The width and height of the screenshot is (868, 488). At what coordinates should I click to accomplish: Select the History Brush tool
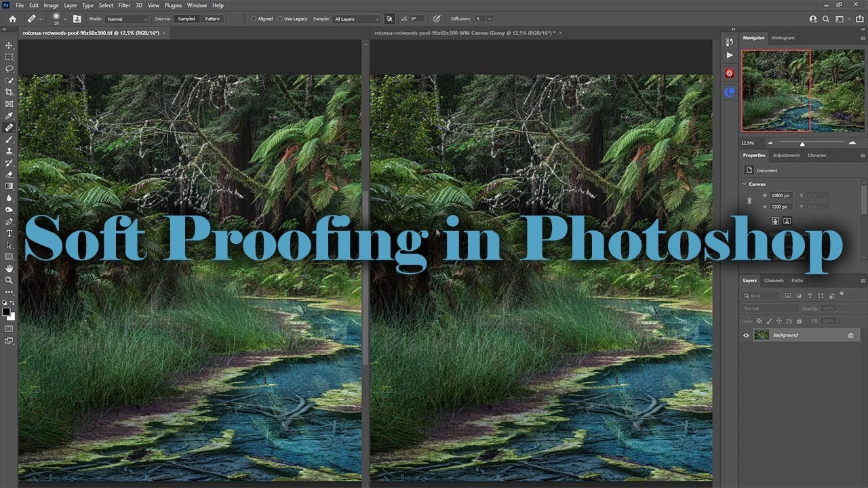[x=9, y=163]
